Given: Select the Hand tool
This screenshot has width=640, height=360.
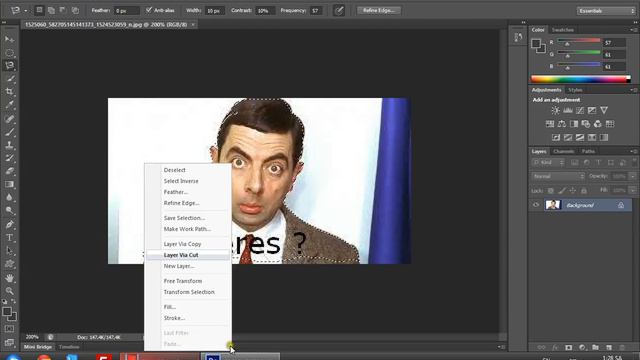Looking at the screenshot, I should click(9, 278).
